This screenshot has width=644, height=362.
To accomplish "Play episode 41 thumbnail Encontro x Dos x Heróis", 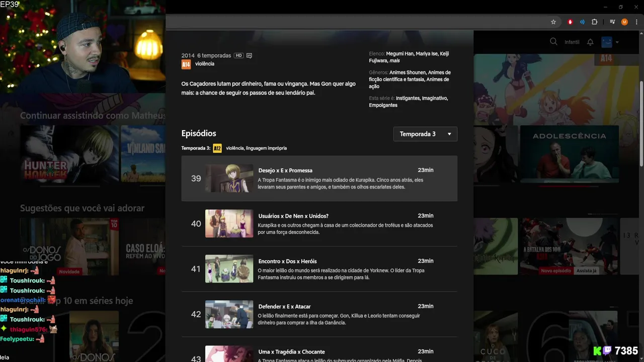I will pyautogui.click(x=229, y=269).
